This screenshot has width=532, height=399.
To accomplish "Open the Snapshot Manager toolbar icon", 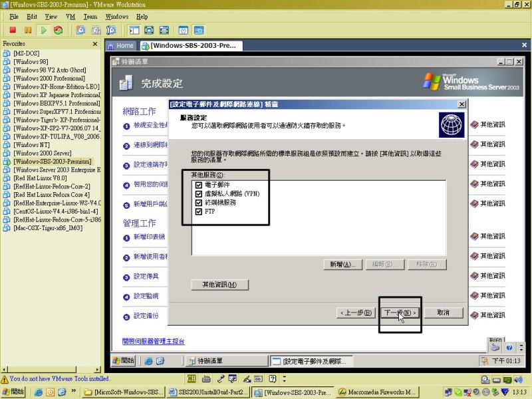I will 111,30.
